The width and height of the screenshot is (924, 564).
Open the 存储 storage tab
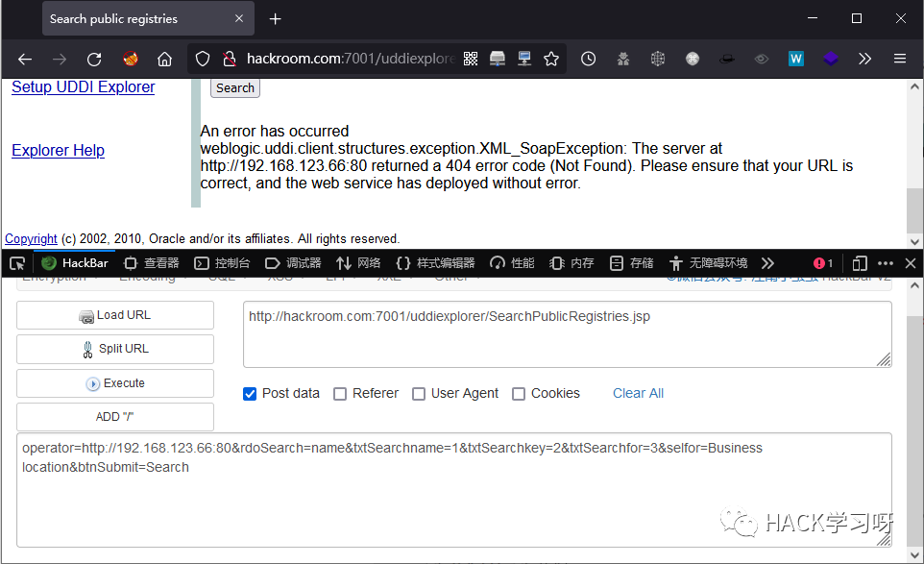(x=632, y=263)
